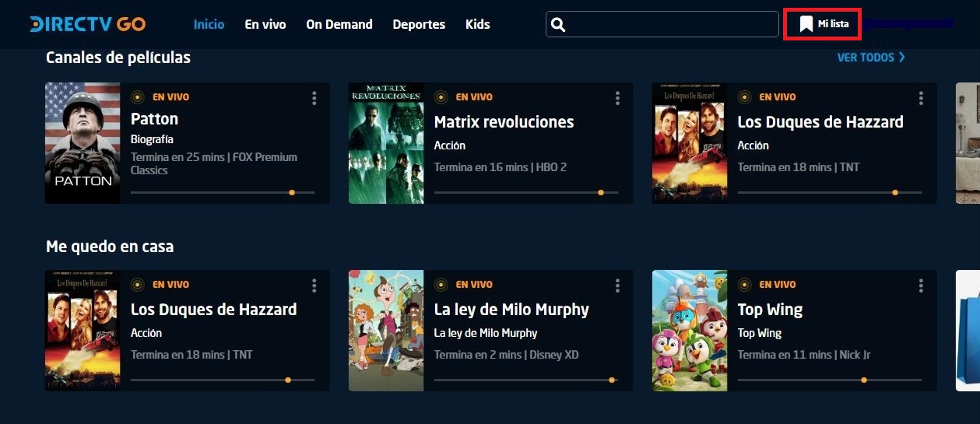Click the DIRECTV GO logo
This screenshot has height=424, width=980.
click(88, 24)
